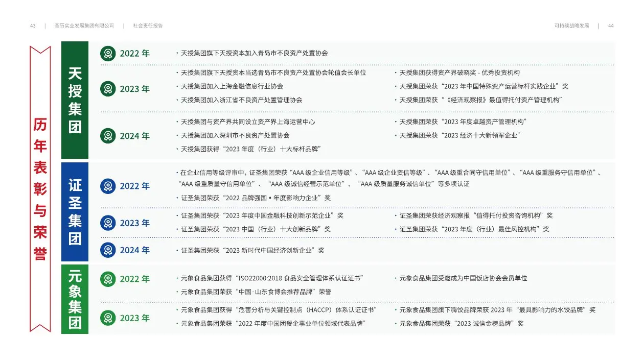Click the green badge icon beside 元象集团 2022 年
Viewport: 644px width, 362px height.
(108, 279)
